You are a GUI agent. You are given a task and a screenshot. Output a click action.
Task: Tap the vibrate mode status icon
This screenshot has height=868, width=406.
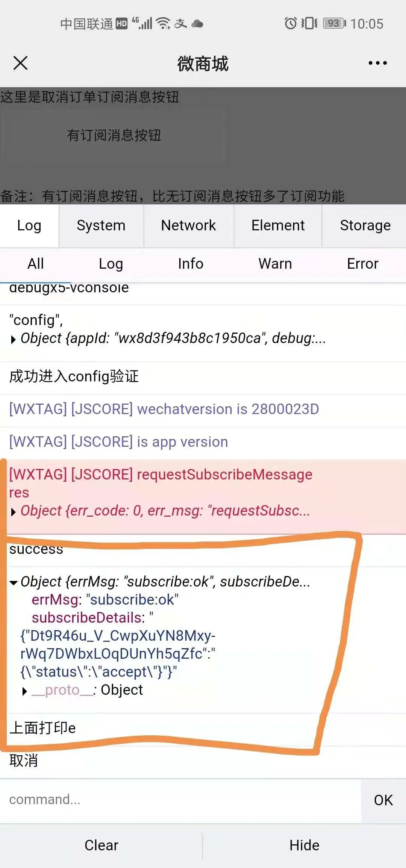309,23
